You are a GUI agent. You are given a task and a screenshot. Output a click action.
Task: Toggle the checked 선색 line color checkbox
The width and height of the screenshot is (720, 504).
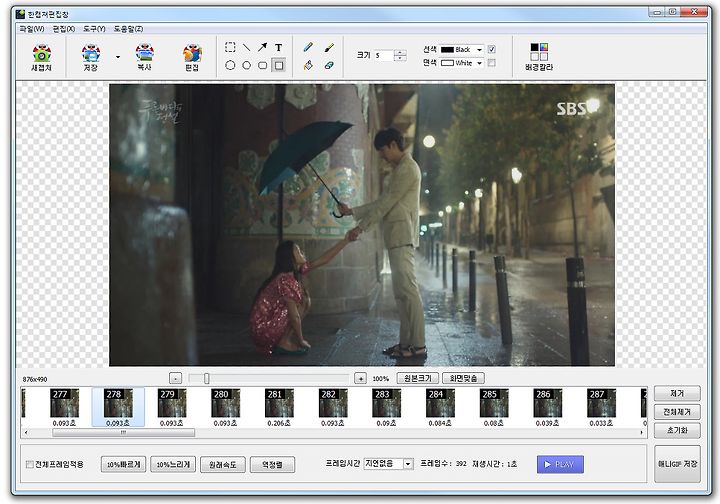pyautogui.click(x=492, y=49)
